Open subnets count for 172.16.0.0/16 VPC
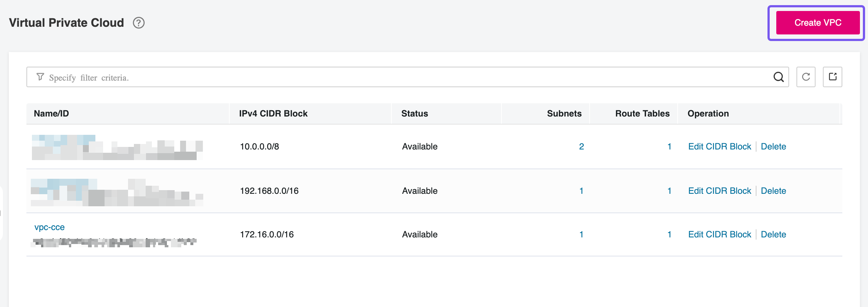This screenshot has width=868, height=307. [x=581, y=234]
